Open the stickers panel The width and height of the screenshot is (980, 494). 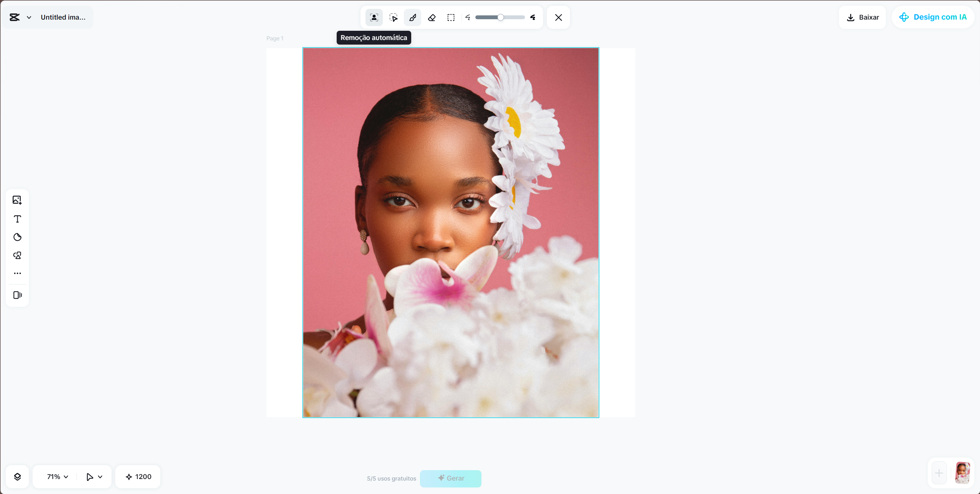click(x=17, y=237)
